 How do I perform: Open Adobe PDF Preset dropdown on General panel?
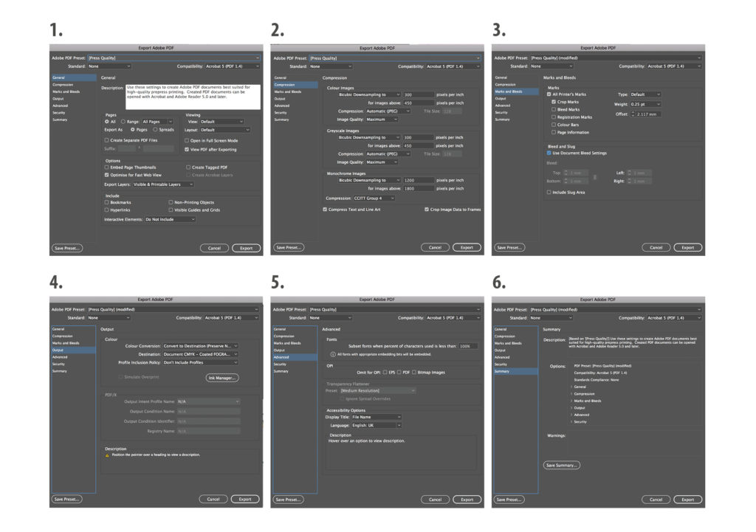tap(174, 58)
